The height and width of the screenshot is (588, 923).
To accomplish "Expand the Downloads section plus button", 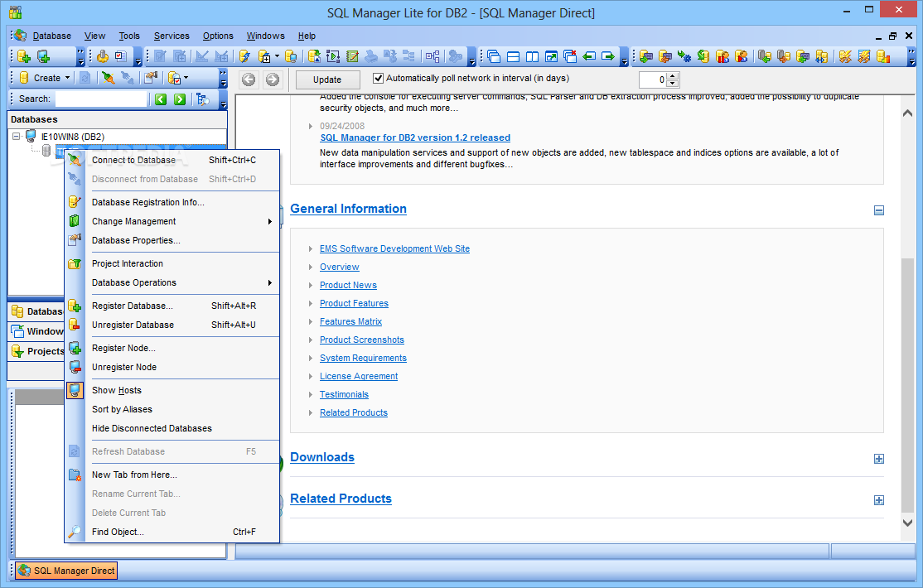I will (879, 459).
